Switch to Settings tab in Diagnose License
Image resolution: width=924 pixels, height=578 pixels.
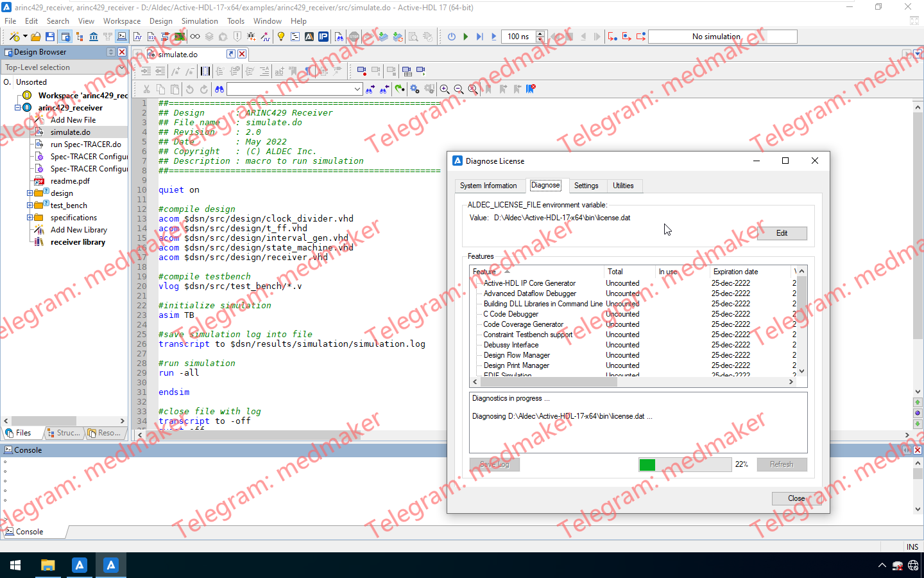(586, 186)
